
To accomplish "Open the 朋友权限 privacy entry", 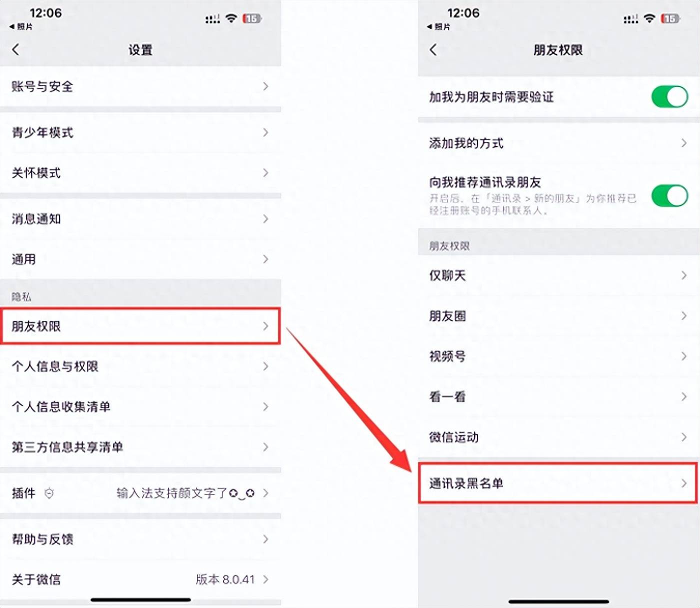I will click(x=140, y=326).
